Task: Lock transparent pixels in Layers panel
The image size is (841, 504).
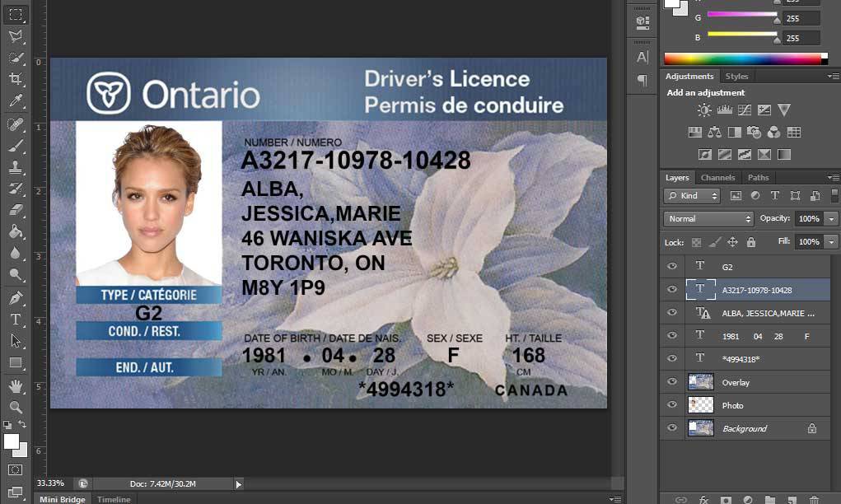Action: pyautogui.click(x=696, y=242)
